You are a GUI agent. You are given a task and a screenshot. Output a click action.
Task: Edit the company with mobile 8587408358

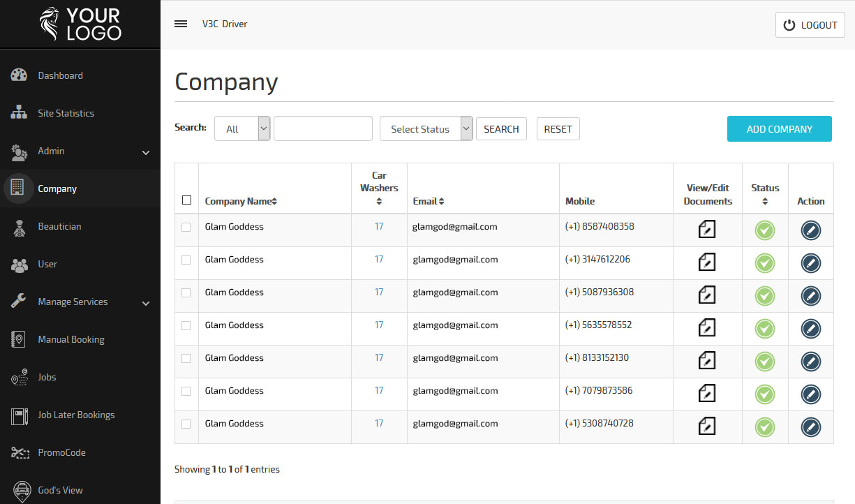[811, 230]
